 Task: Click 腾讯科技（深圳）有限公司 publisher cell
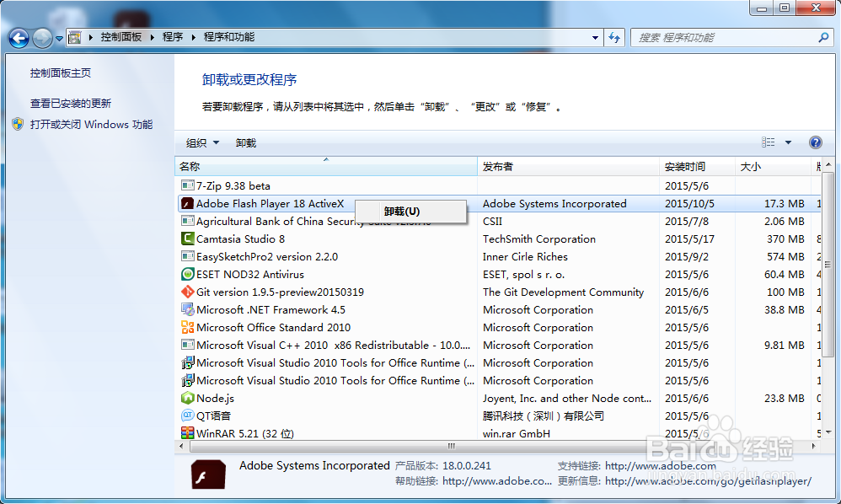click(x=544, y=416)
